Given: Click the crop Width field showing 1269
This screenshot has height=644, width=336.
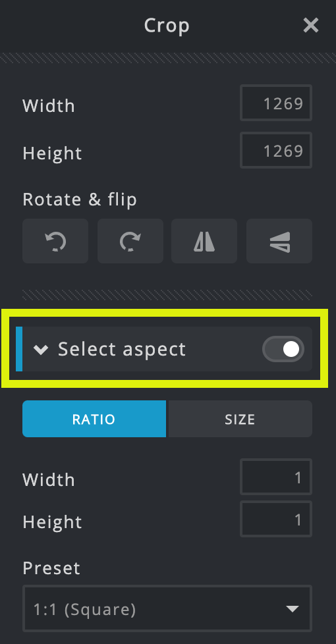Looking at the screenshot, I should 276,103.
